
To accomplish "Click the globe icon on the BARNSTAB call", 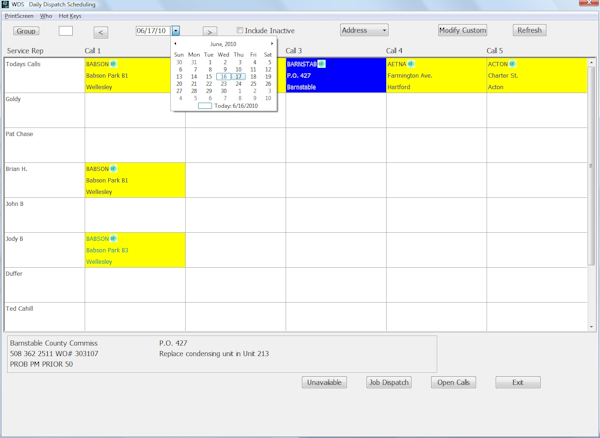I will click(322, 64).
